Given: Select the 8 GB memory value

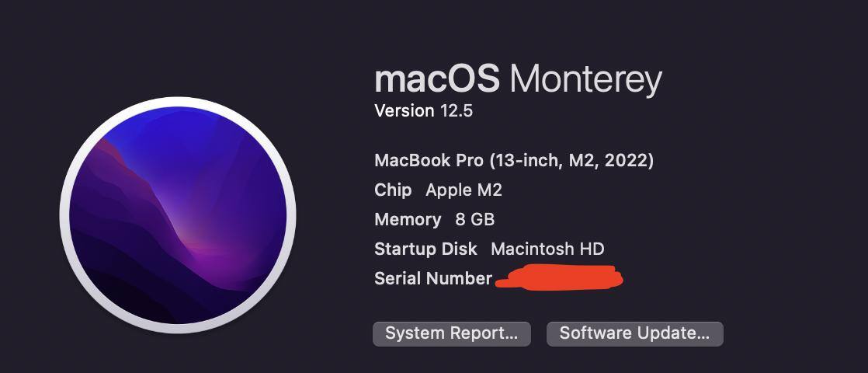Looking at the screenshot, I should [x=474, y=220].
